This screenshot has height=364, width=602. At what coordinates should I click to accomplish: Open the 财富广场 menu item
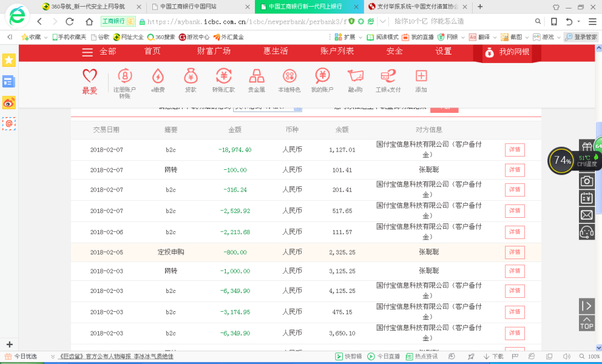coord(214,52)
